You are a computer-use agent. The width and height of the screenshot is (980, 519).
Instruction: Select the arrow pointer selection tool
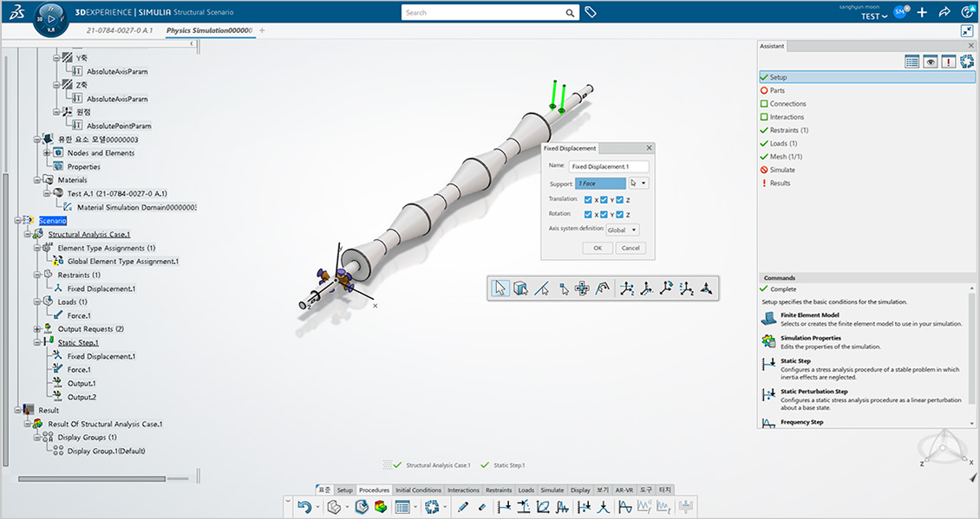coord(500,289)
